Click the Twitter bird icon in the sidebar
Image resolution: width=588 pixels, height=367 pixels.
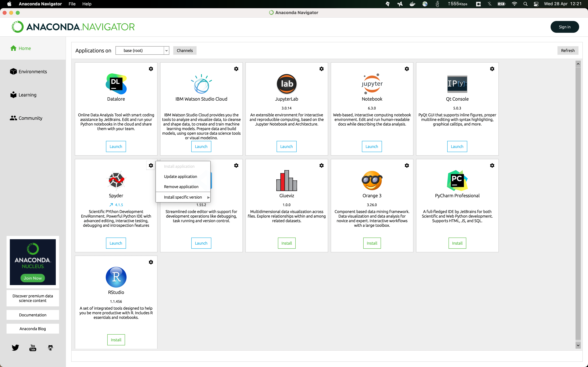(15, 348)
